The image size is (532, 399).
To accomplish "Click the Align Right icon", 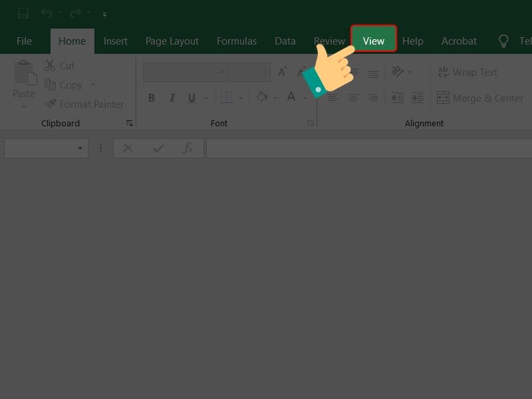I will coord(373,98).
